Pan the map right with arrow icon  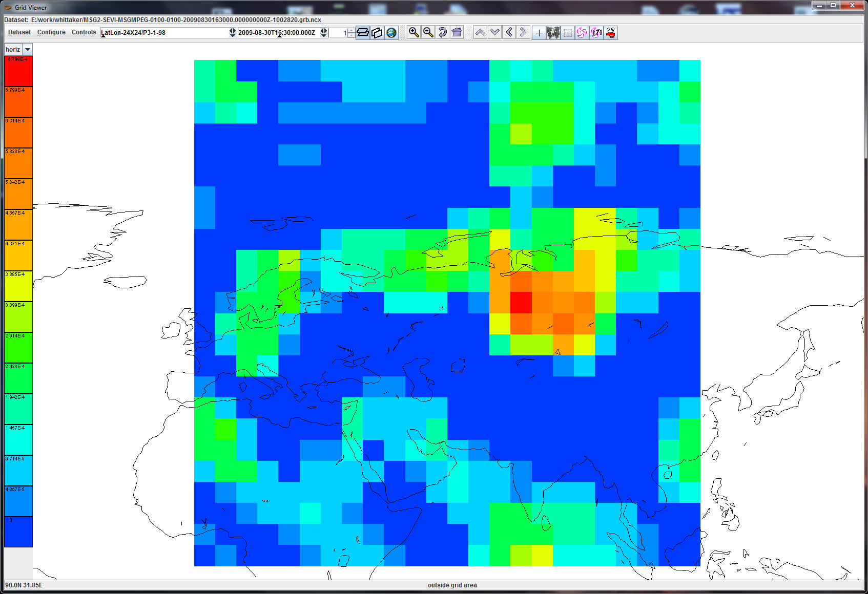(x=523, y=33)
